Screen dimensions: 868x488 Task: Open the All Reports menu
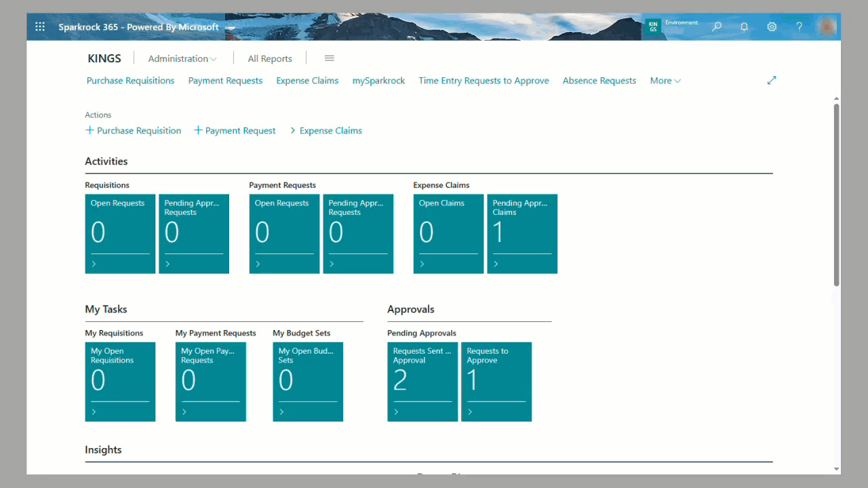pyautogui.click(x=270, y=58)
